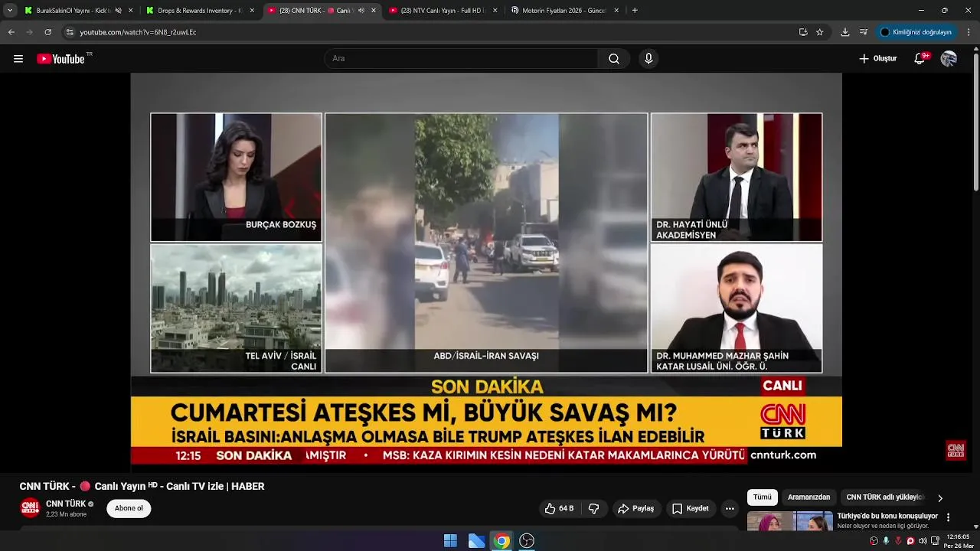View site information icon in address bar
980x551 pixels.
click(70, 32)
